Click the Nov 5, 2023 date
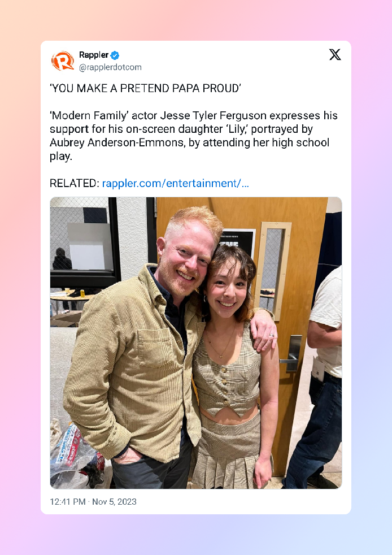This screenshot has width=392, height=555. click(x=114, y=501)
